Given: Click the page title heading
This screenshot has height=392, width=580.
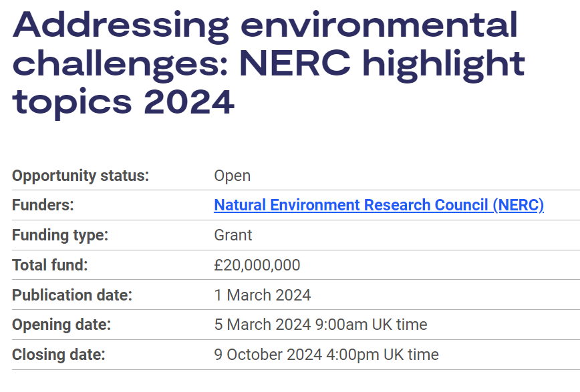Looking at the screenshot, I should coord(267,64).
